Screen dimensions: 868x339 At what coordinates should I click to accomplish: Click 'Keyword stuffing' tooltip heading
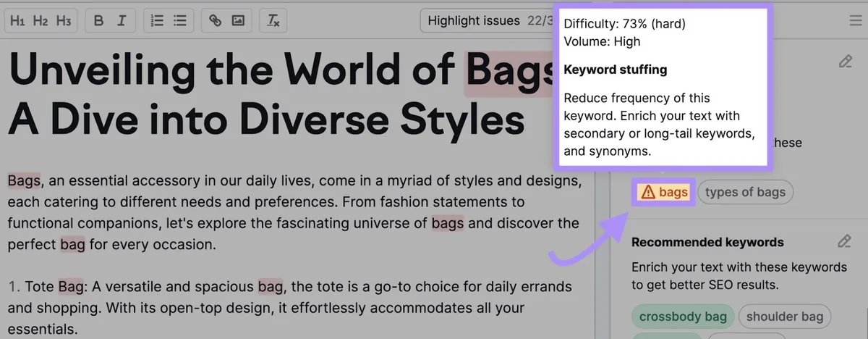(x=615, y=70)
